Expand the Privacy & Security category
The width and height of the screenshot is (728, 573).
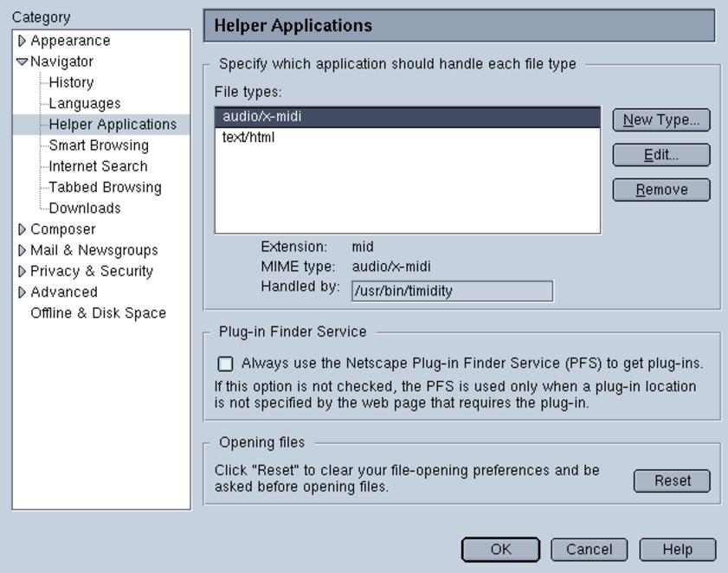(x=23, y=271)
